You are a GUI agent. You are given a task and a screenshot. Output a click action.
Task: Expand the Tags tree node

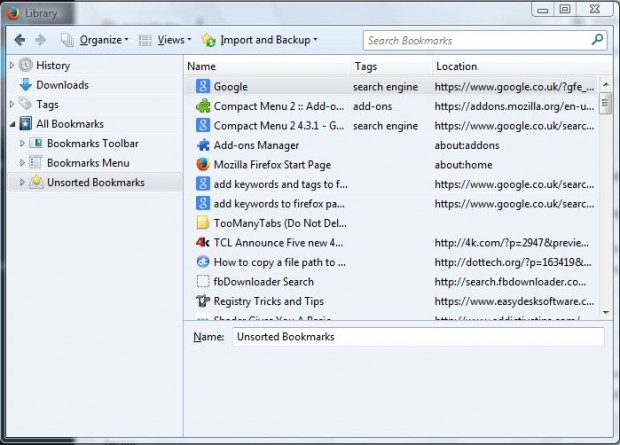click(12, 104)
